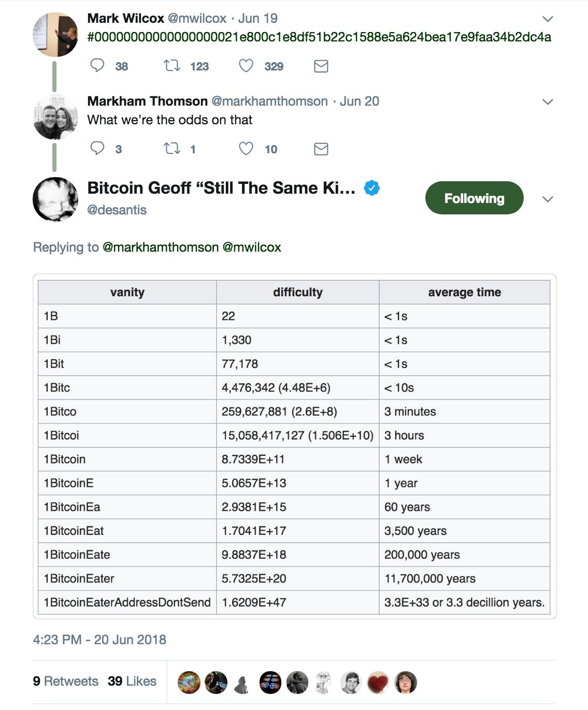Visit @mwilcox in Replying to line
588x710 pixels.
[x=252, y=247]
